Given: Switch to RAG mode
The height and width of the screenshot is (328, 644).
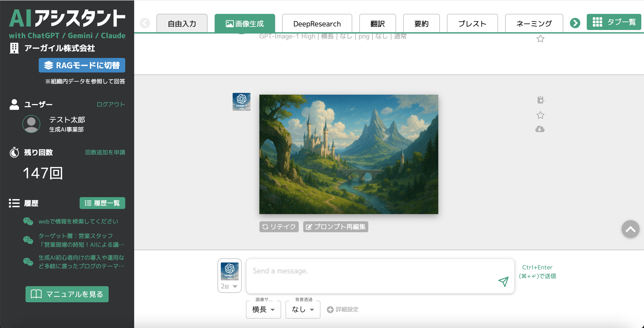Looking at the screenshot, I should pos(82,65).
